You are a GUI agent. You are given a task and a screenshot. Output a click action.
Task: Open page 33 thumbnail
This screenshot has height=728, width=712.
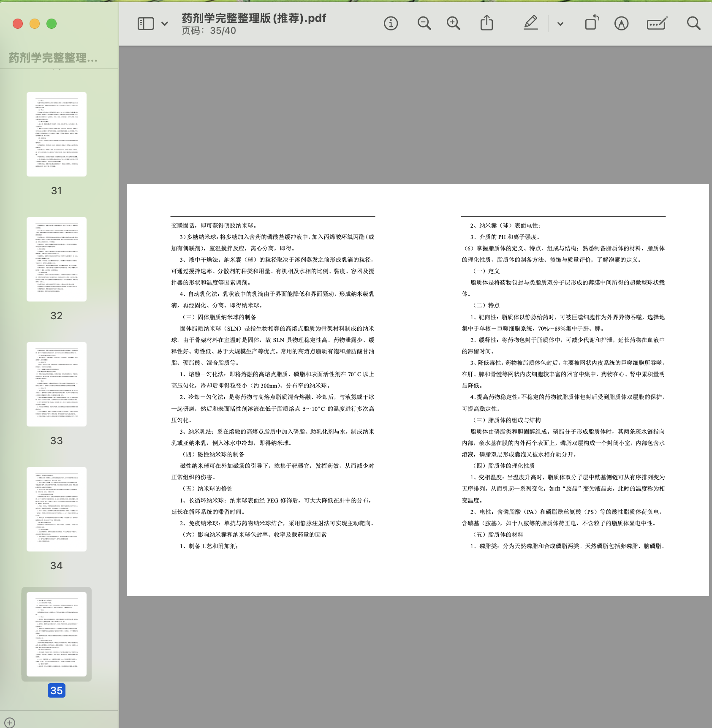57,384
